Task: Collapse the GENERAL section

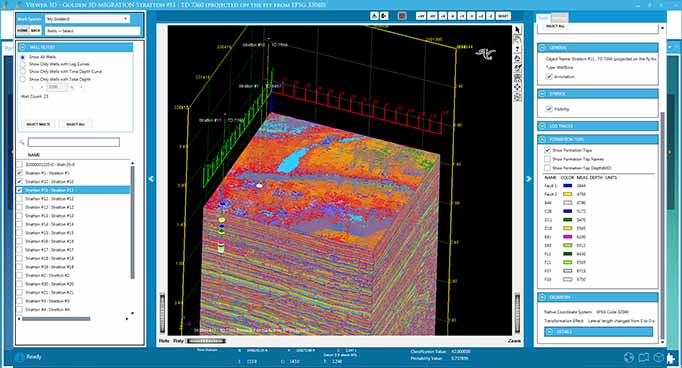Action: click(542, 47)
